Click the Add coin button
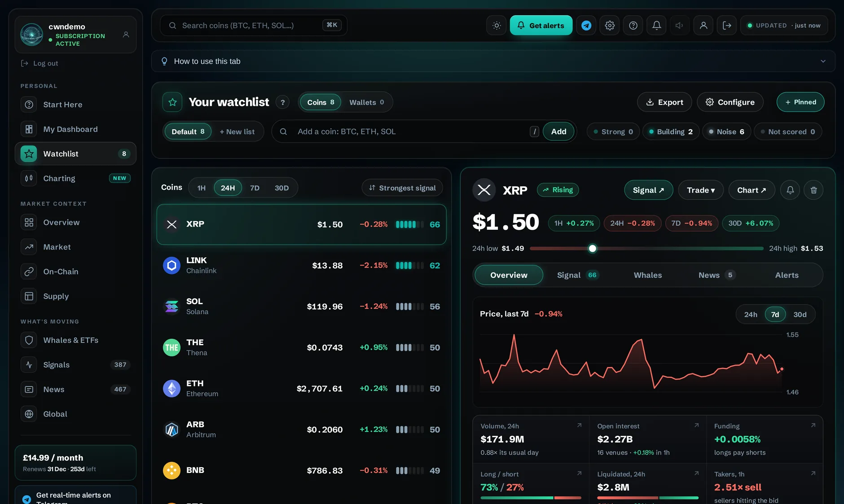 point(558,131)
